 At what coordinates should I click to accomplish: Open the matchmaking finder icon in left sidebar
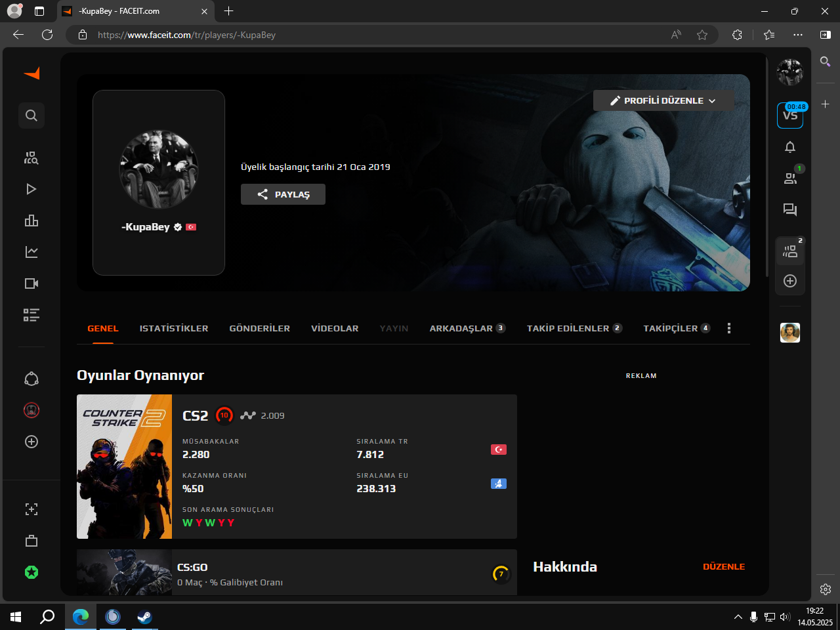click(31, 157)
